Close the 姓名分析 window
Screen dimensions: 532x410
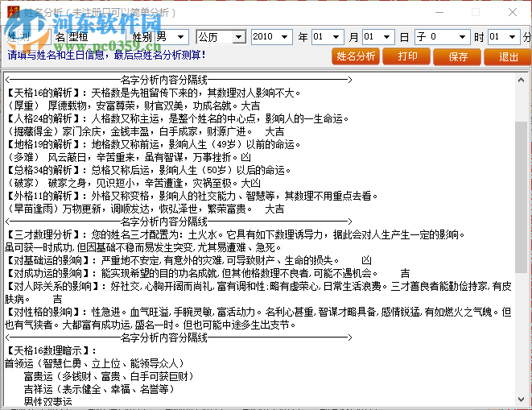(513, 12)
